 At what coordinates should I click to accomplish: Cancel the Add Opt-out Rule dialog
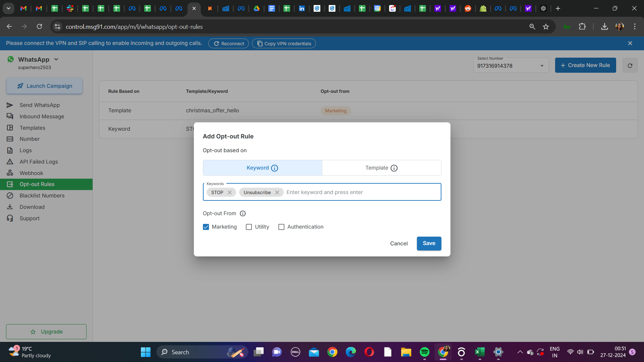coord(398,244)
